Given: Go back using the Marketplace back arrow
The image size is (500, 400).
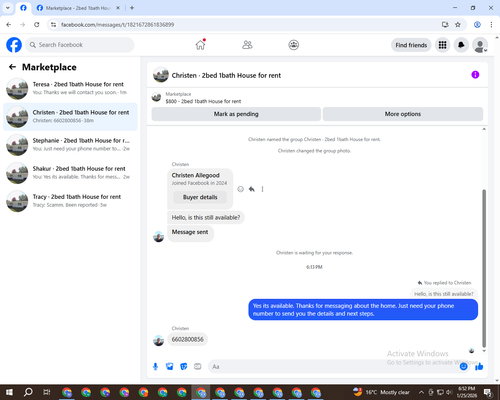Looking at the screenshot, I should pos(12,67).
